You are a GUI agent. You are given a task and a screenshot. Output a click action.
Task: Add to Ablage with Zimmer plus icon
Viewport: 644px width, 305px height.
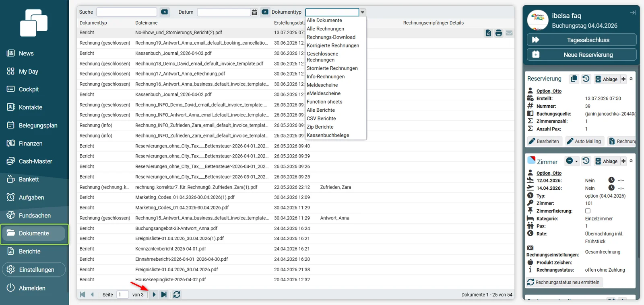coord(623,161)
